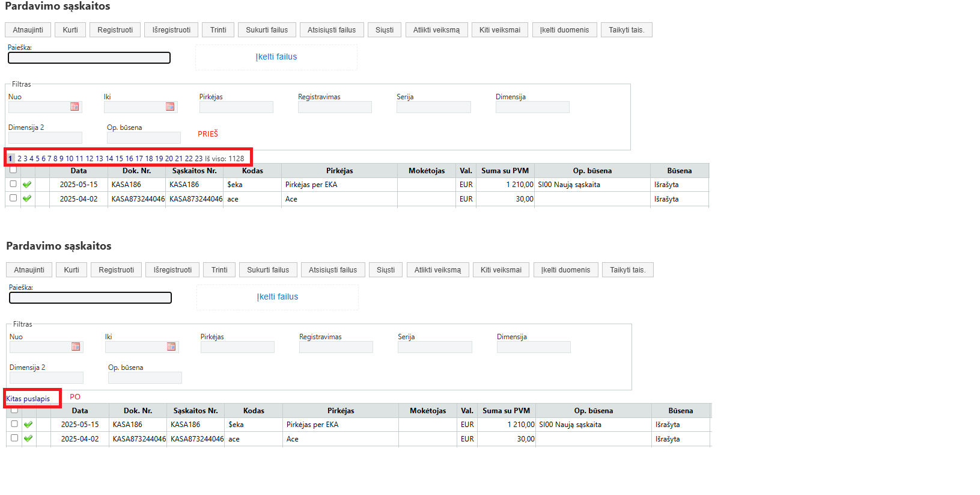Open Atlikti veiksmą in the PRIEŠ panel
The height and width of the screenshot is (495, 980).
point(436,30)
